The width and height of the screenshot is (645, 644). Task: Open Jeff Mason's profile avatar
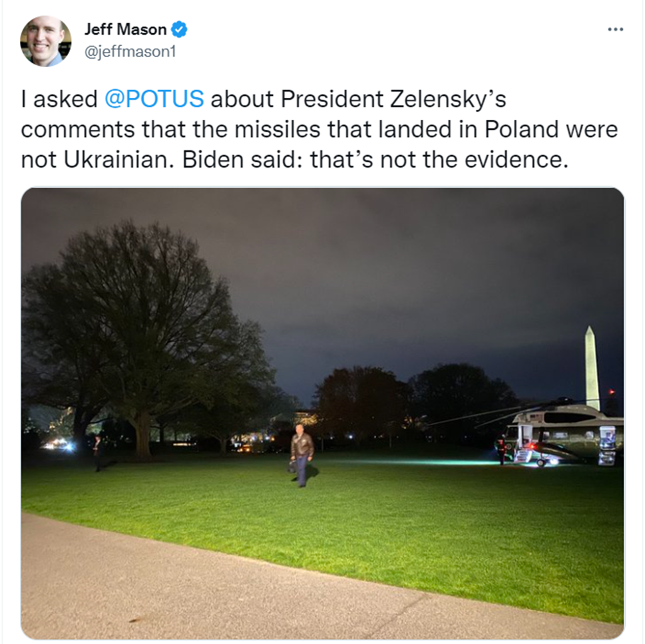[45, 41]
